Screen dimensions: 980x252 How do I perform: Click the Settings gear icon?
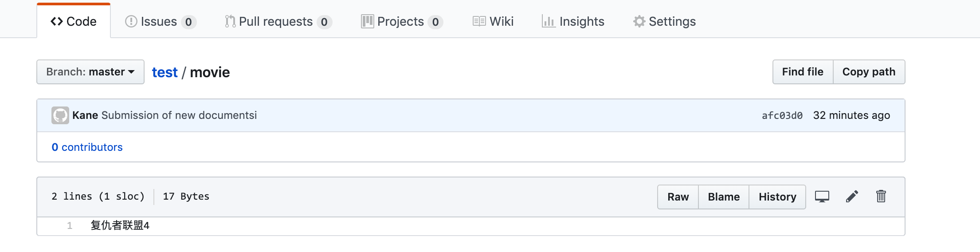pos(639,21)
